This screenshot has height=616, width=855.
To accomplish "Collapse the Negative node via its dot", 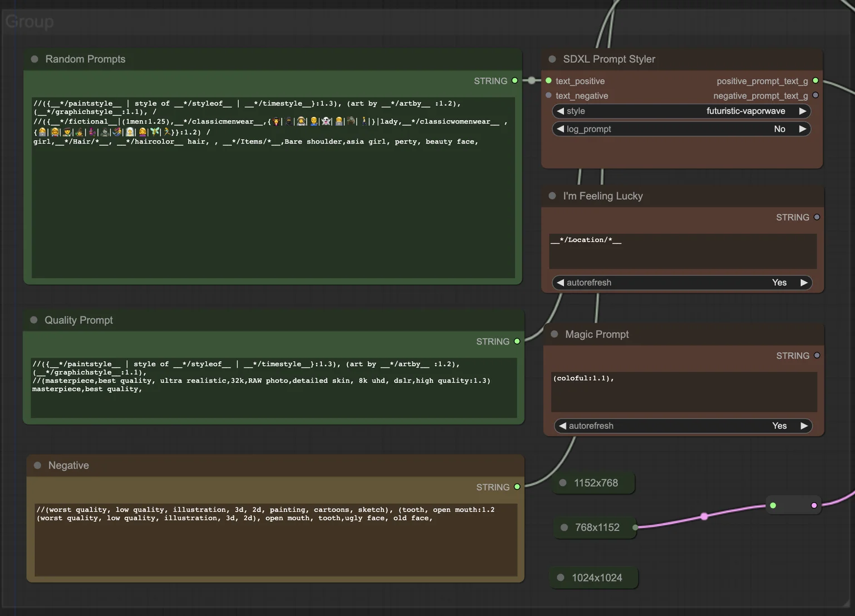I will click(x=37, y=465).
